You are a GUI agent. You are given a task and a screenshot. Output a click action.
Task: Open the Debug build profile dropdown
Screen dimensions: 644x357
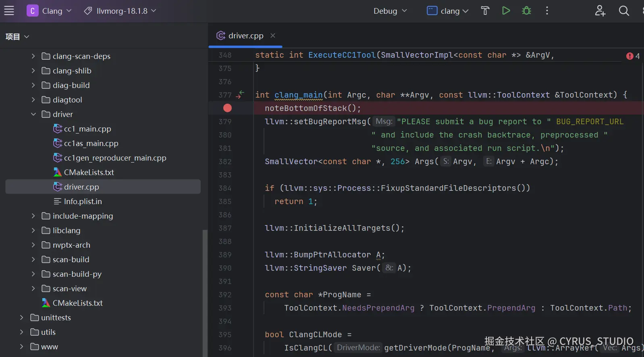pos(390,11)
